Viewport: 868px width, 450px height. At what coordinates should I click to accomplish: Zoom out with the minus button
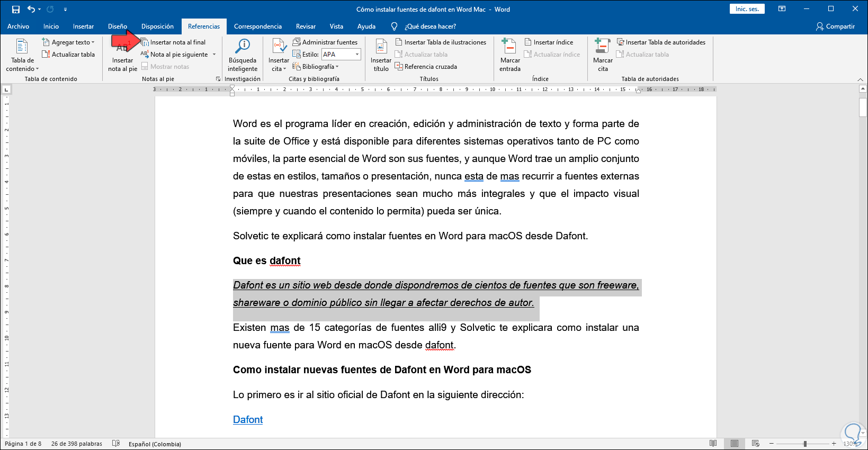click(x=772, y=444)
